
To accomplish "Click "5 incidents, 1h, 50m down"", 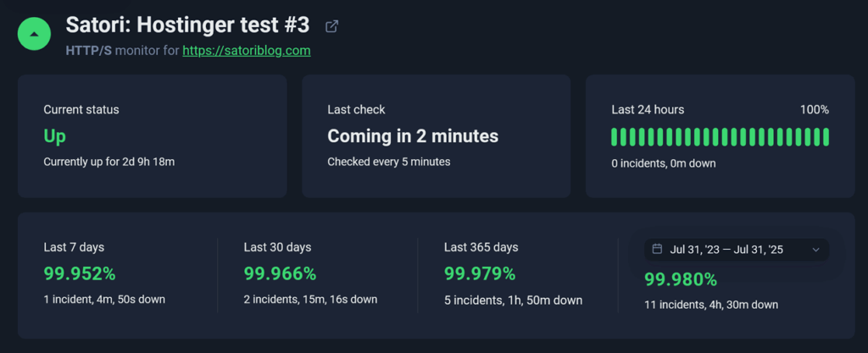I will (513, 301).
